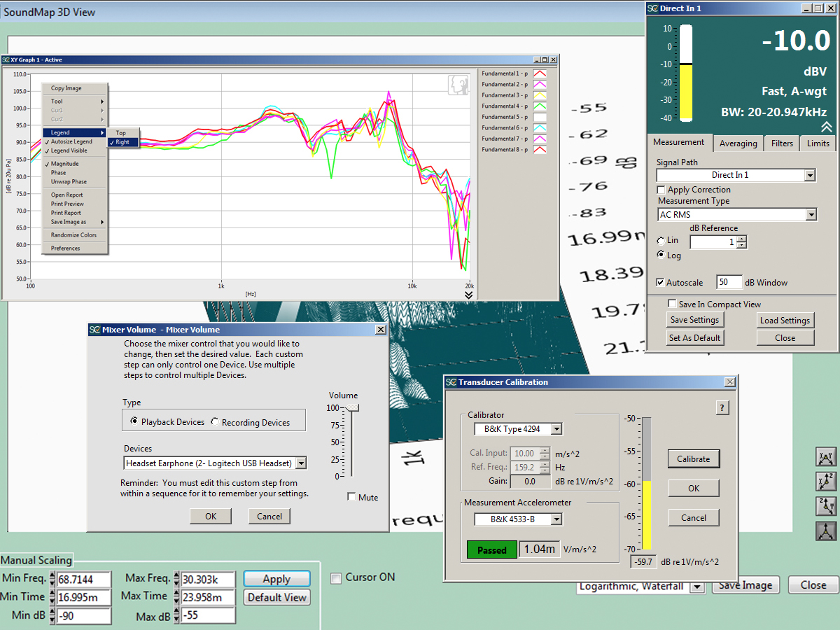Viewport: 840px width, 630px height.
Task: Increment dB Reference with up stepper arrow
Action: (742, 238)
